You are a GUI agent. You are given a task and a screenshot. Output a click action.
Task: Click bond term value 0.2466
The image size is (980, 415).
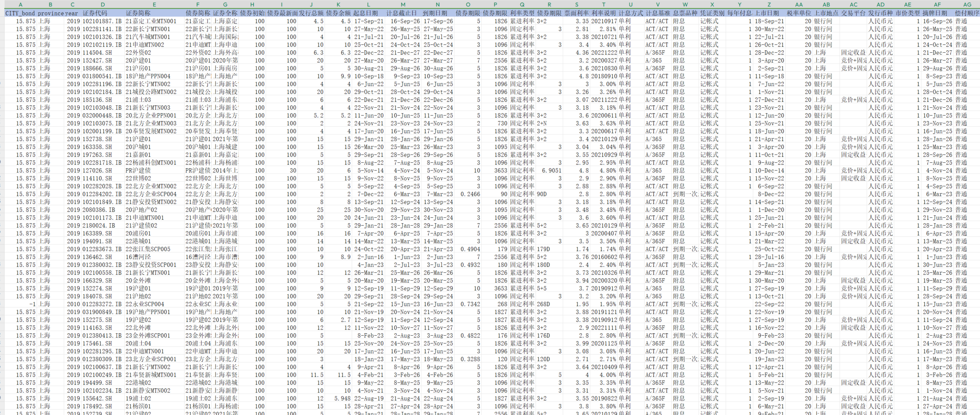coord(468,194)
